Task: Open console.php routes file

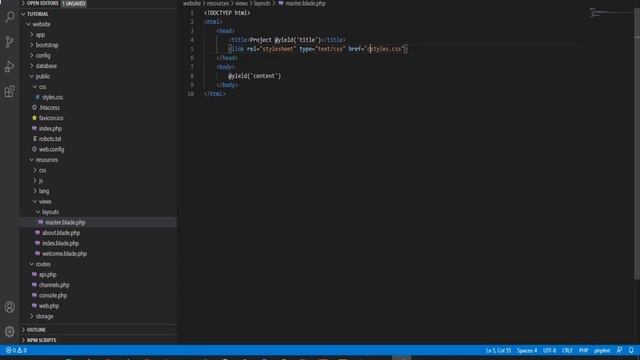Action: pos(53,296)
